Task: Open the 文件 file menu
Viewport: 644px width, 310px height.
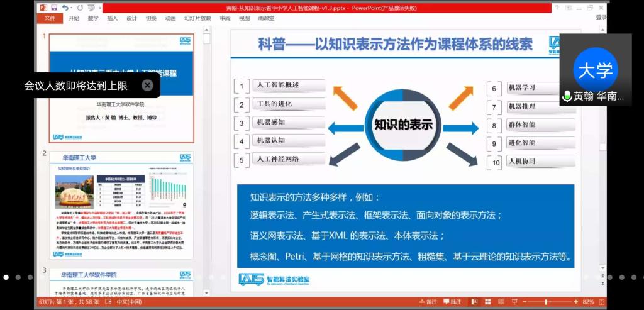Action: coord(50,19)
